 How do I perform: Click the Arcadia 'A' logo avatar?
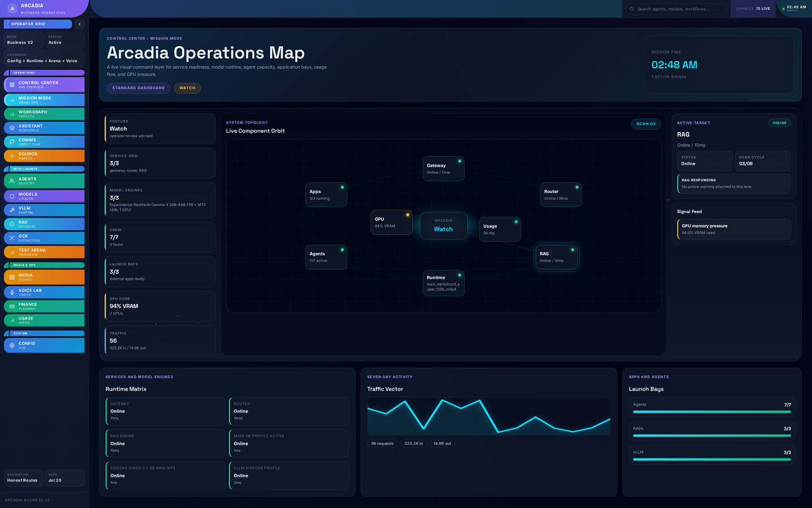12,8
